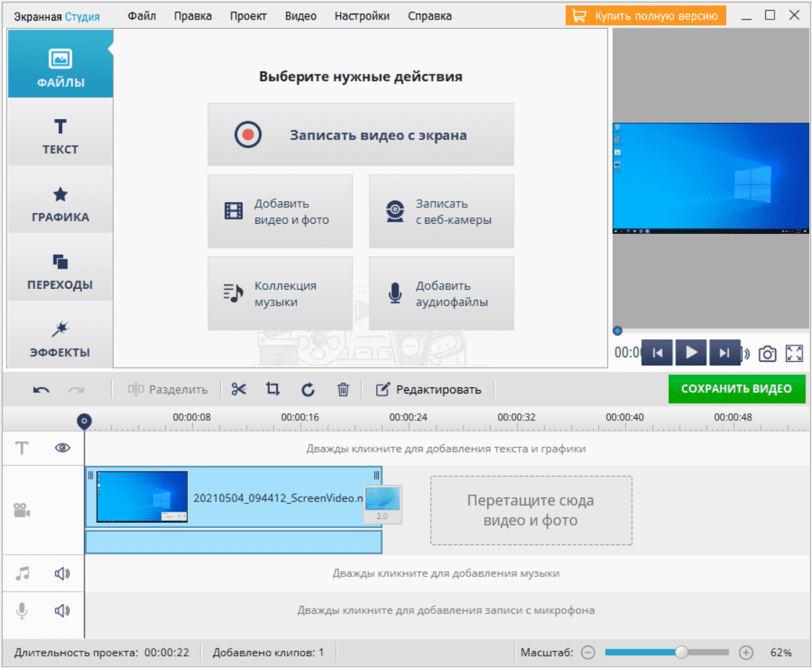Click the preview video image
This screenshot has width=812, height=668.
[710, 178]
